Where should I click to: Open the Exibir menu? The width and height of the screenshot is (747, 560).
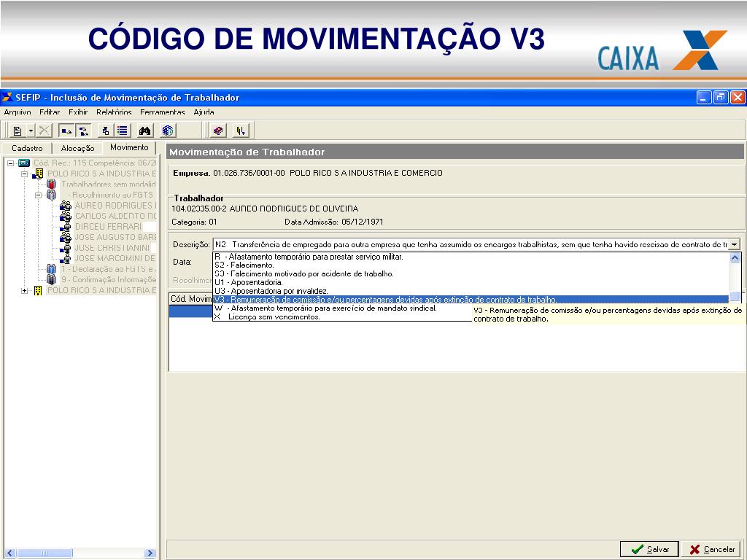pos(78,112)
